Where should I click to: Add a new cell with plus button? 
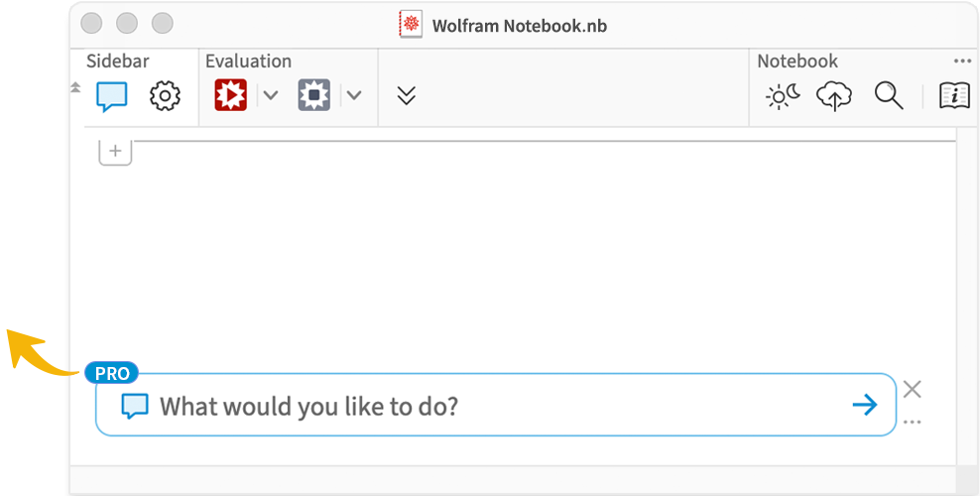click(x=116, y=151)
